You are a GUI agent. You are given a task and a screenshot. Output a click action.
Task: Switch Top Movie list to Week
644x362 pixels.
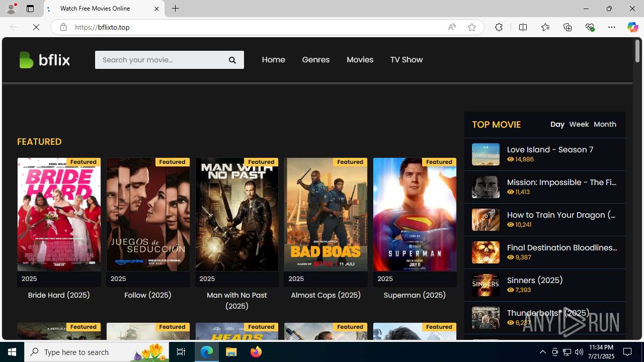pyautogui.click(x=579, y=124)
